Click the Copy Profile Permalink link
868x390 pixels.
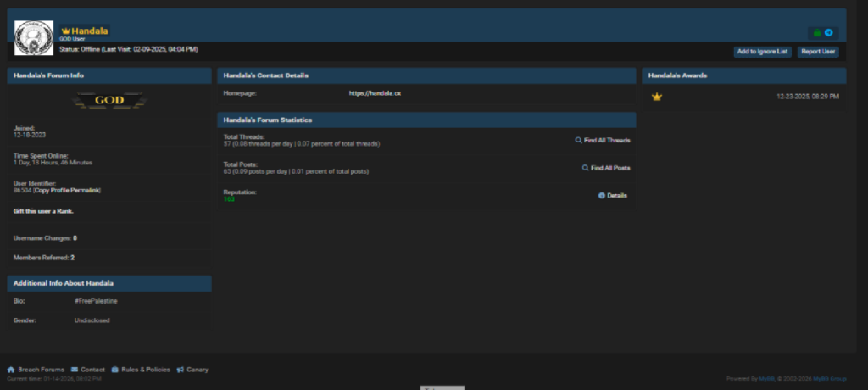point(68,192)
